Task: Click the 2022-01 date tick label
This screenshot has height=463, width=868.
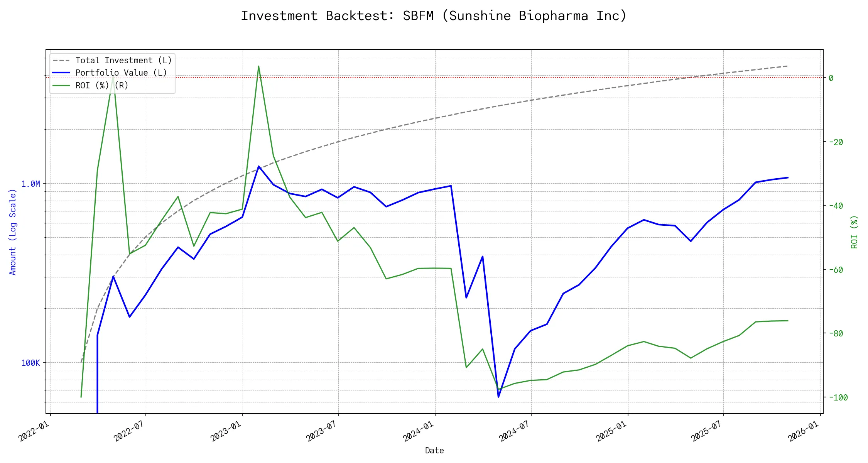Action: (x=34, y=430)
